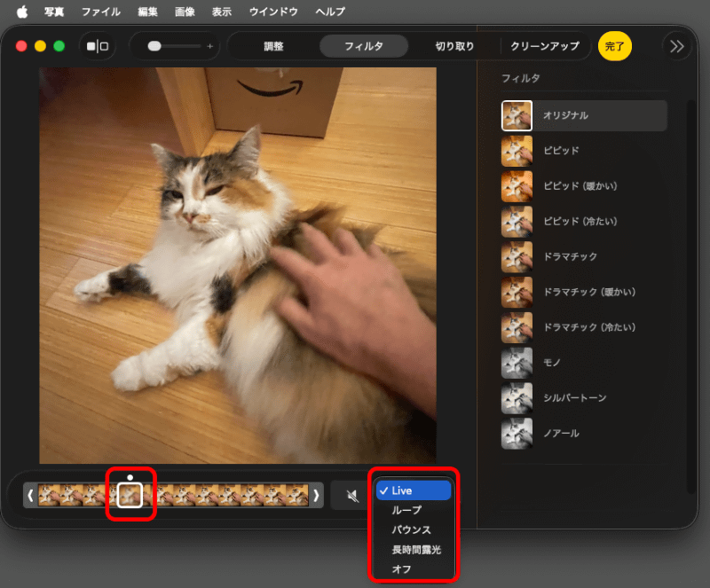Click the cat photo in the editor
This screenshot has width=710, height=588.
pos(238,266)
